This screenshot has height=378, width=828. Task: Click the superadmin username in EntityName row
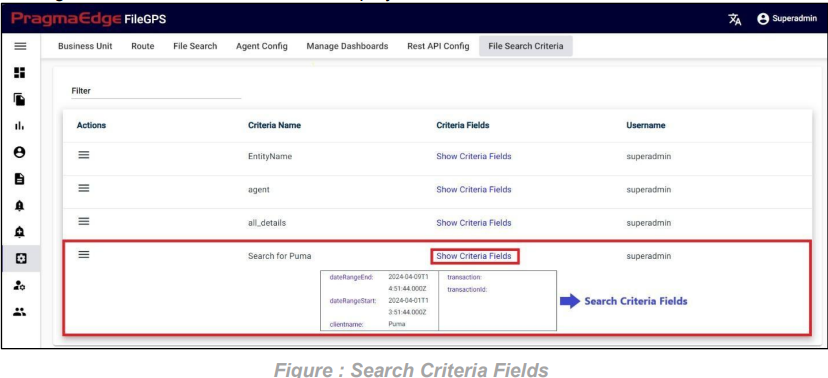[648, 156]
